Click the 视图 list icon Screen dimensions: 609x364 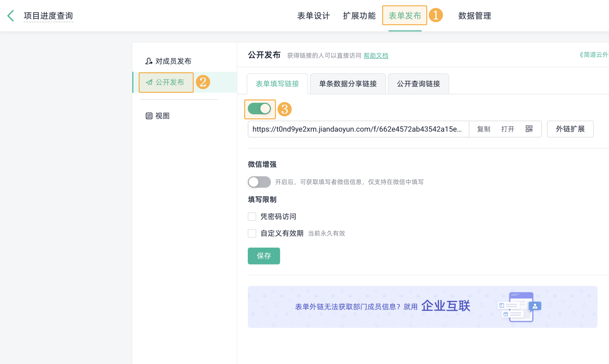(149, 116)
